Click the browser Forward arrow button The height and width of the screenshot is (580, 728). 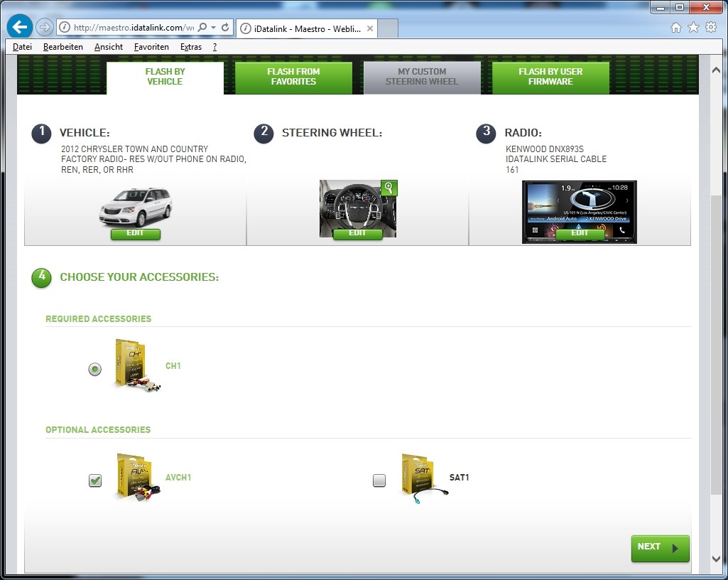coord(44,28)
